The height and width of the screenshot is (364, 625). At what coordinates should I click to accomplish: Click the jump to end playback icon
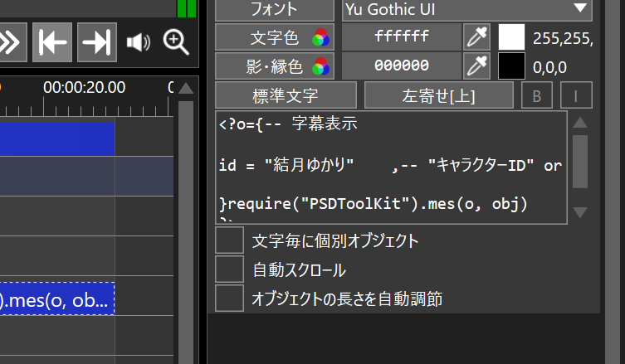pyautogui.click(x=97, y=42)
